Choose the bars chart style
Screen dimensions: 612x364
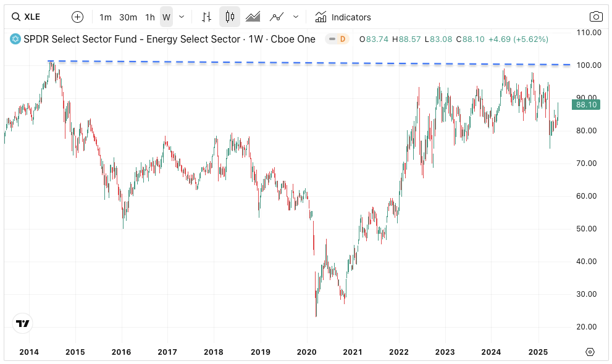[206, 17]
